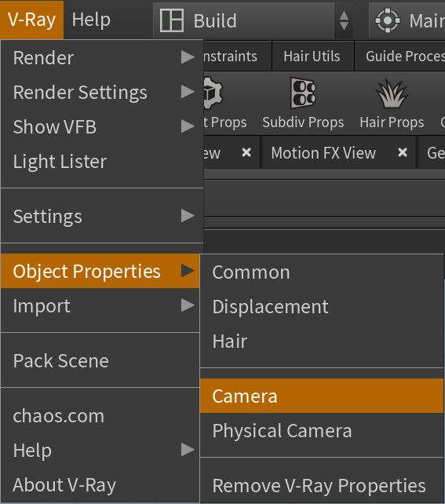The width and height of the screenshot is (445, 504).
Task: Close the tab ending in 'ew'
Action: (246, 152)
